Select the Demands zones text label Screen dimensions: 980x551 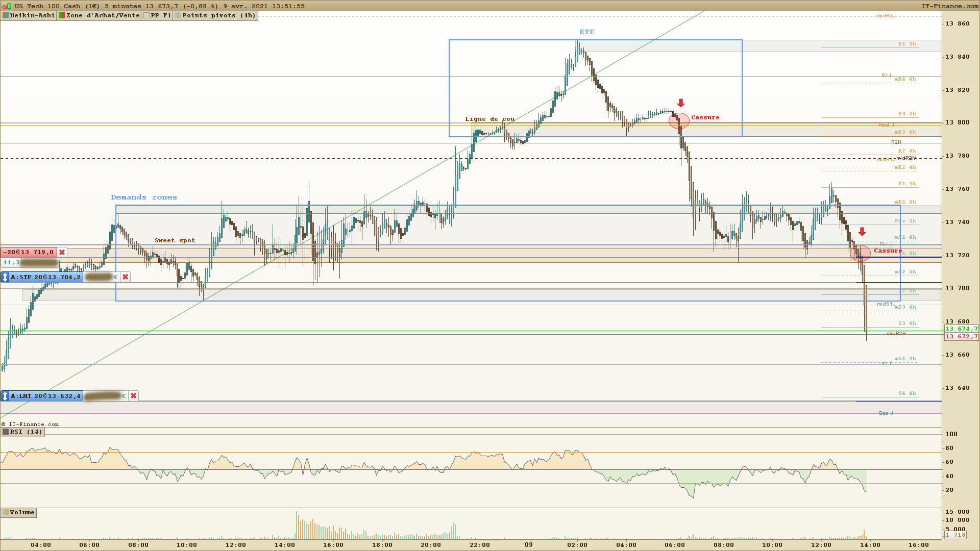click(x=144, y=197)
